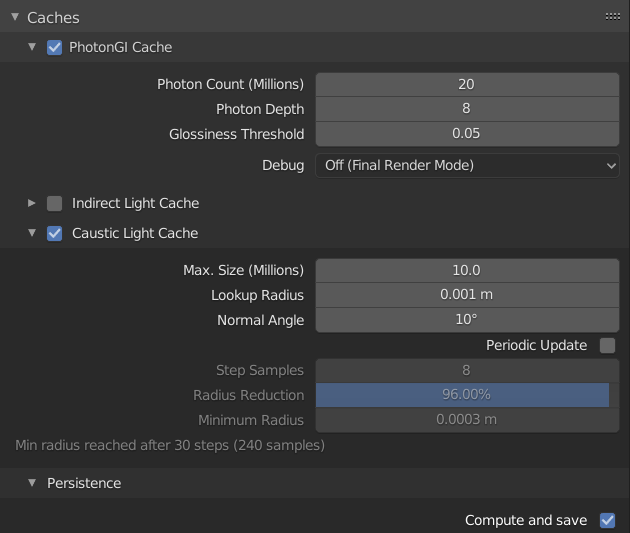
Task: Click the Glossiness Threshold field
Action: 467,133
